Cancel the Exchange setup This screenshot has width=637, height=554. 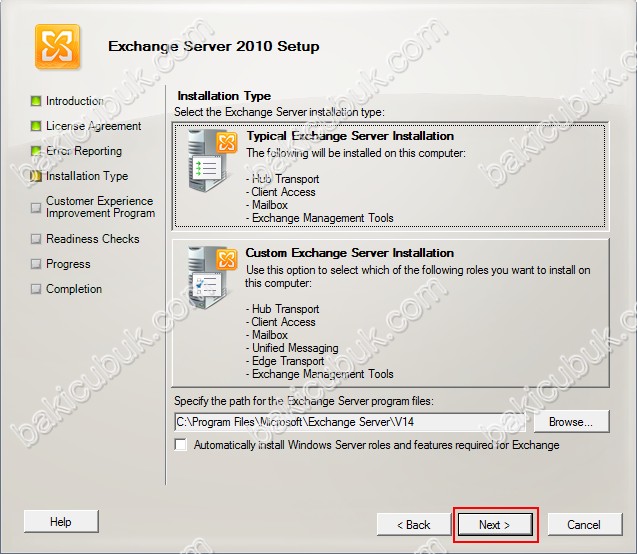(x=584, y=524)
